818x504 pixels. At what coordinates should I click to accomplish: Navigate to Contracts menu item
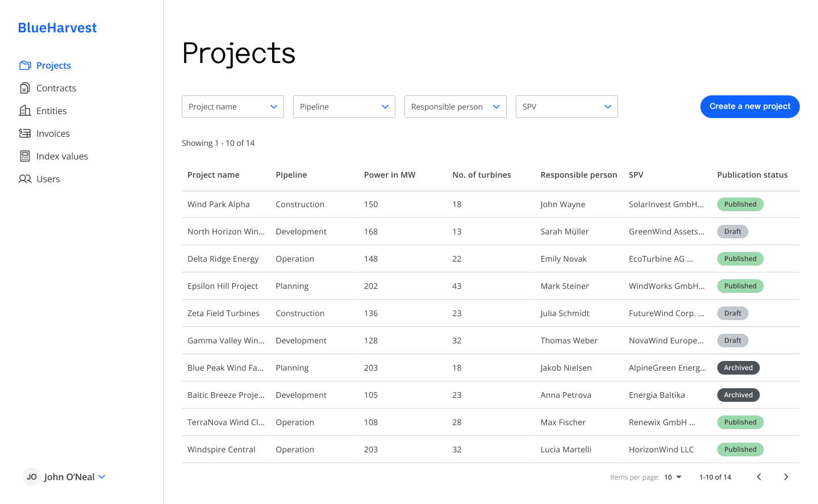point(56,88)
